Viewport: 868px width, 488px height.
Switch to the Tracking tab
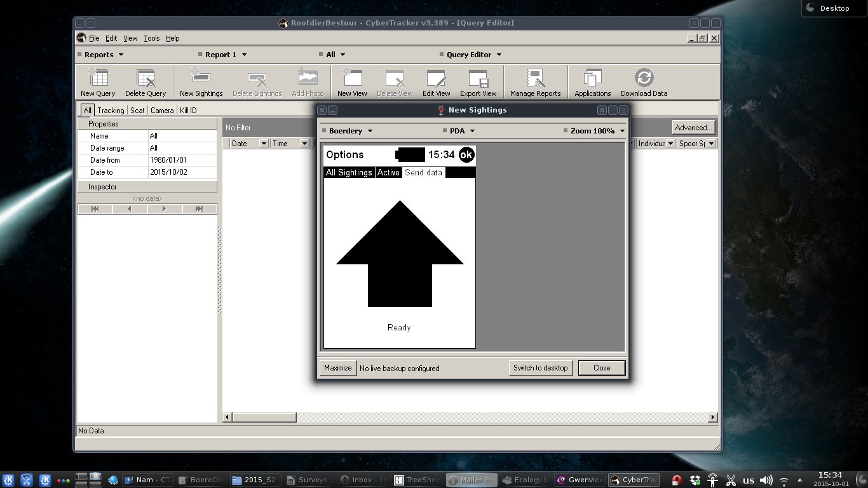pos(111,111)
